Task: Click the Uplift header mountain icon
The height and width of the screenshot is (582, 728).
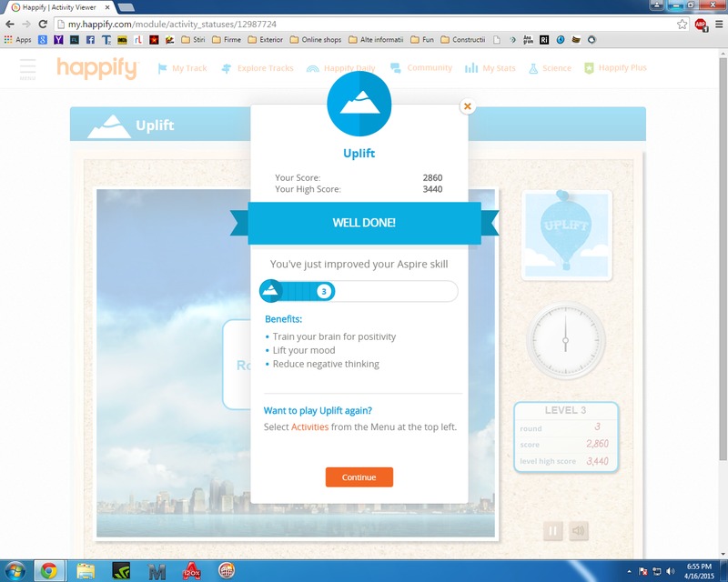Action: [x=109, y=126]
